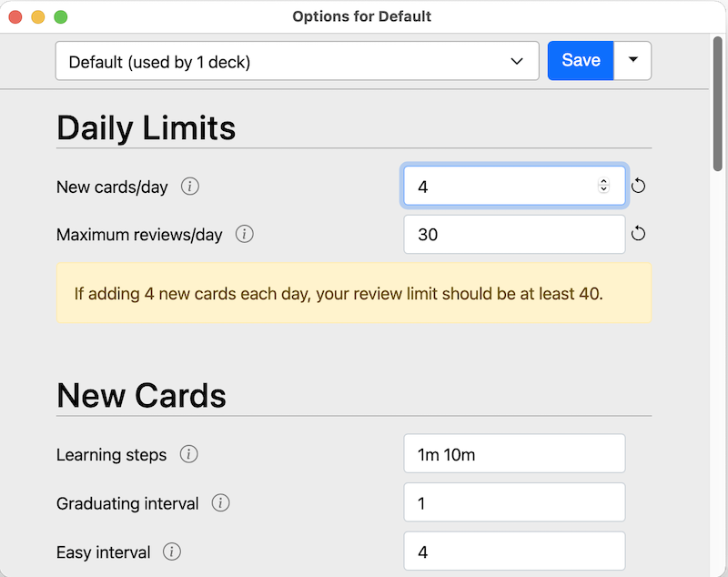
Task: Open help info for Maximum reviews/day
Action: (x=244, y=234)
